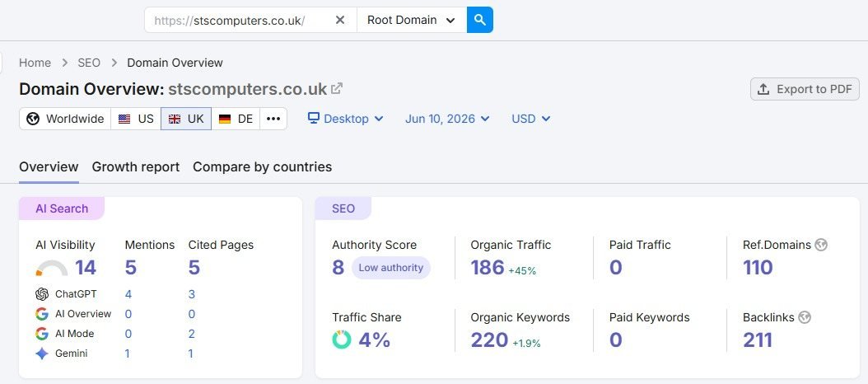Open ChatGPT cited pages count 3
Image resolution: width=868 pixels, height=384 pixels.
point(192,294)
